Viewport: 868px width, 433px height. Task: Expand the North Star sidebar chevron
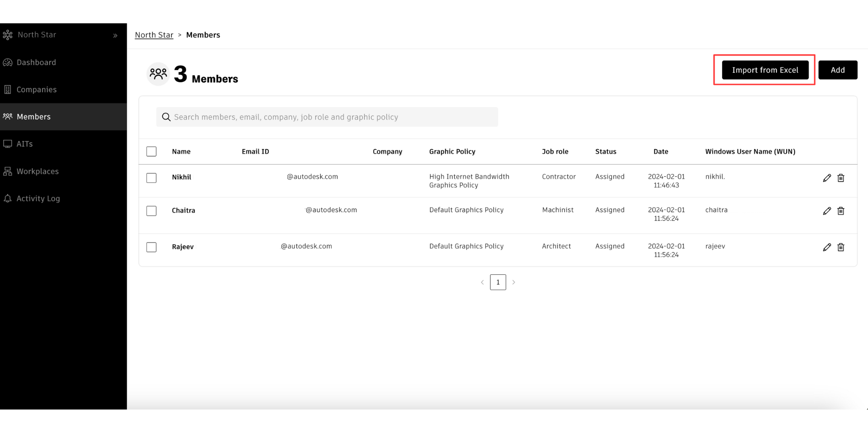click(115, 36)
